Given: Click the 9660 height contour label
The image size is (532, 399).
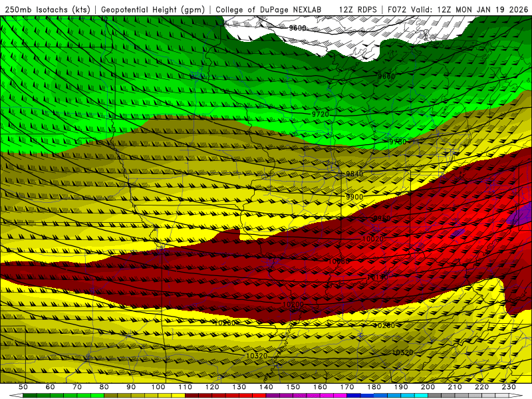Looking at the screenshot, I should pos(386,76).
